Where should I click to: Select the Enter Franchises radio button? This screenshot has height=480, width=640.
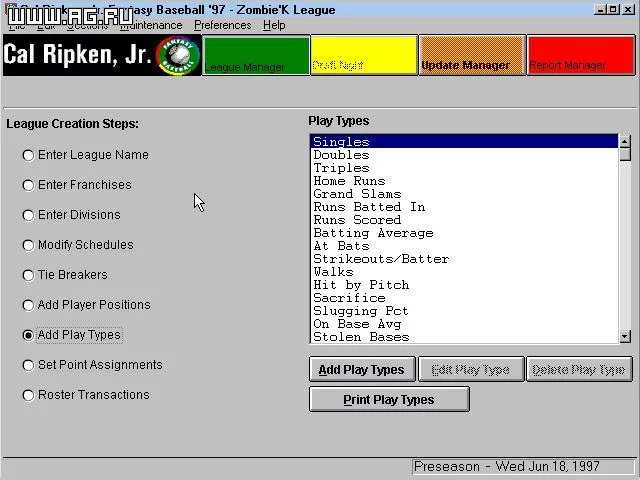(x=28, y=185)
